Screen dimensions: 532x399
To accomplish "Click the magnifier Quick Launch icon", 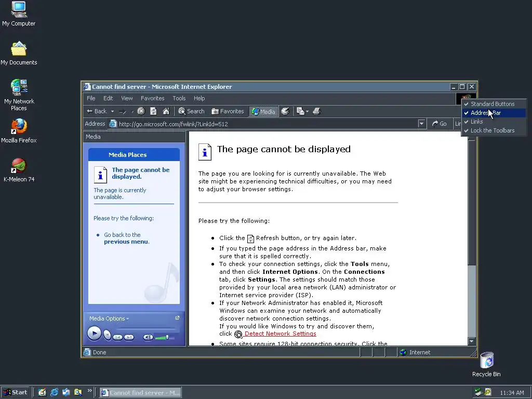I will tap(78, 393).
